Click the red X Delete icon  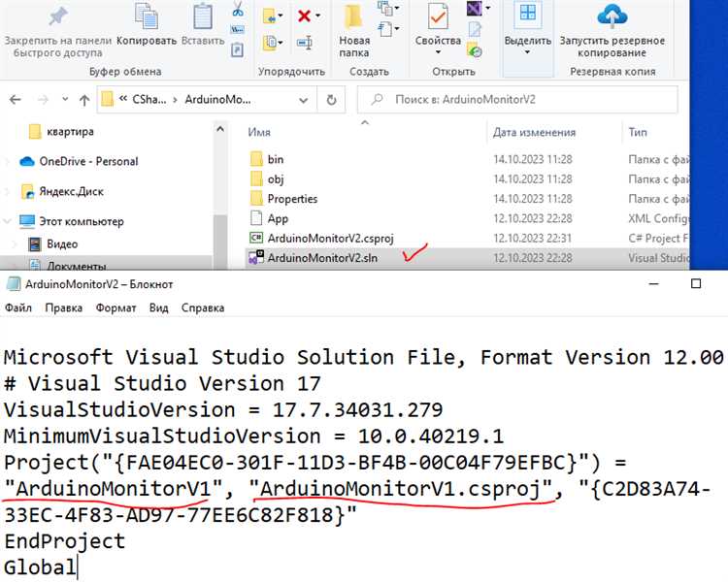(304, 16)
